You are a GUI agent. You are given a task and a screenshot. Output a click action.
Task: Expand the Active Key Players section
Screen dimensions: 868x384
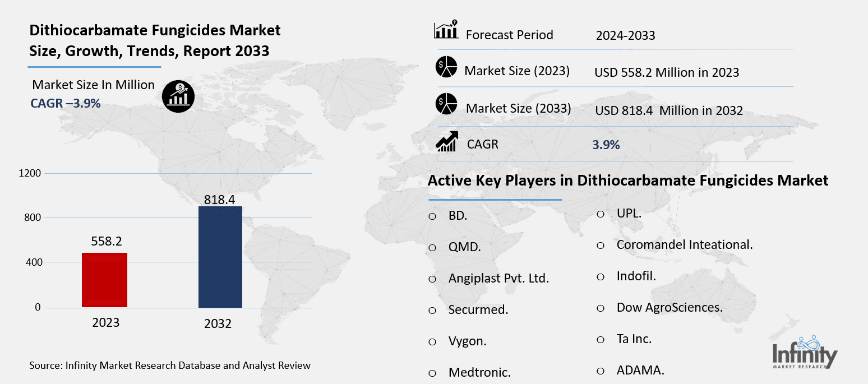pos(629,181)
